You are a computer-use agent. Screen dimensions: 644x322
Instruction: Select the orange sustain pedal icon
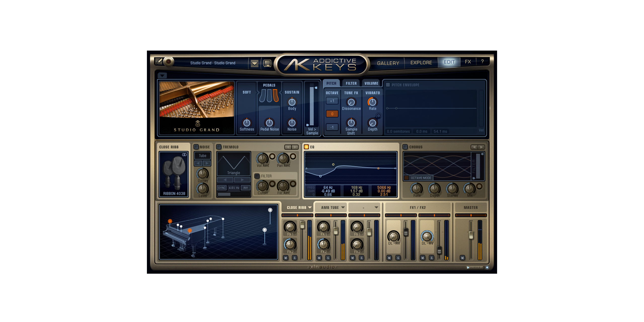276,96
